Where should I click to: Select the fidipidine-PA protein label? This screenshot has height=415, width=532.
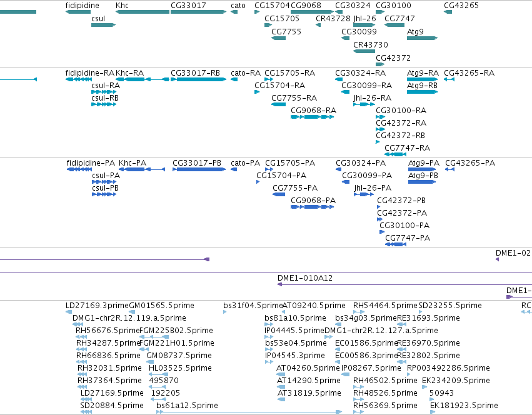click(91, 163)
